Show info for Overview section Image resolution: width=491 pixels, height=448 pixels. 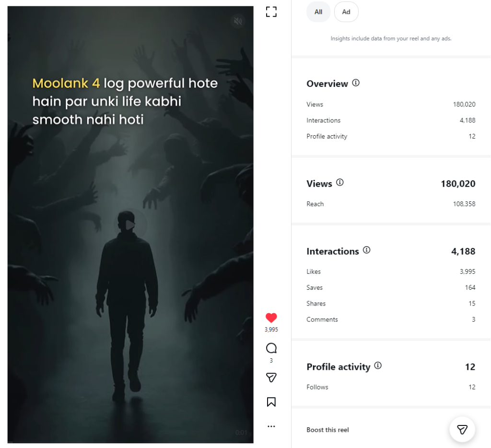click(356, 83)
